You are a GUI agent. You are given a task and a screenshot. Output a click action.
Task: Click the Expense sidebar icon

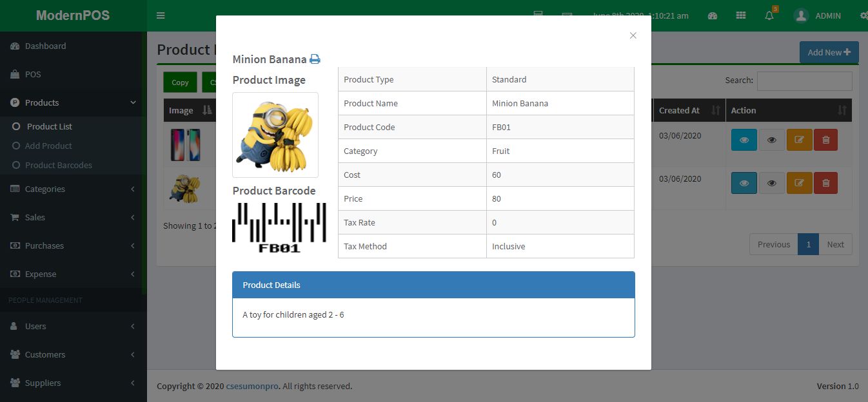pos(15,274)
